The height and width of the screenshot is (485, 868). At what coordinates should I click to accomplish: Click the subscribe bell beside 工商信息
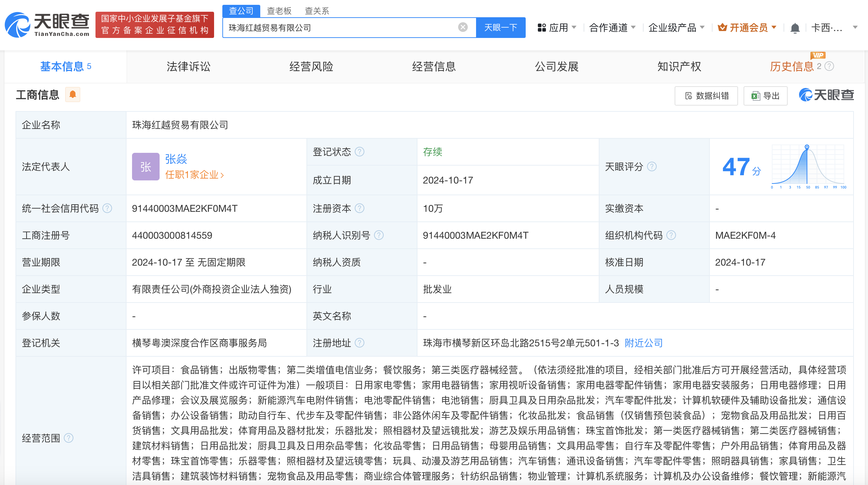73,94
